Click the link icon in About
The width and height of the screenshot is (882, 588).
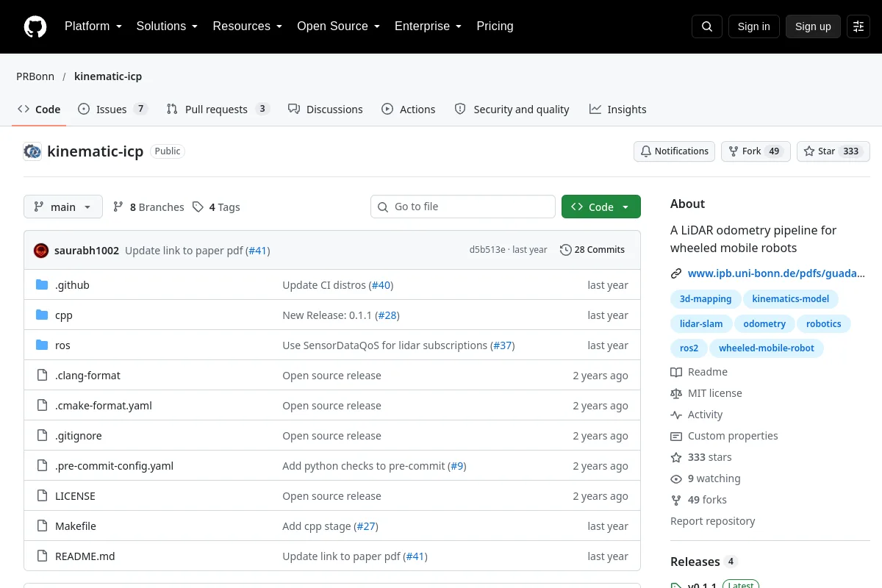pyautogui.click(x=676, y=273)
